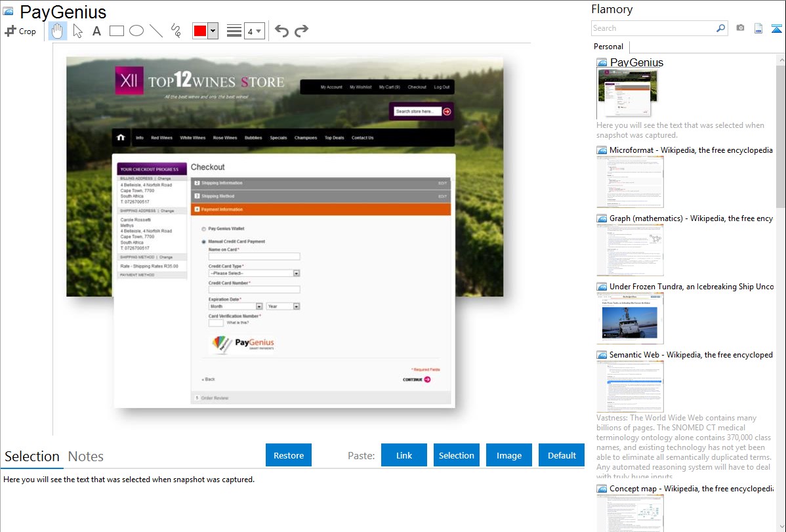Activate the Crop tool
Screen dimensions: 786x532
point(20,31)
